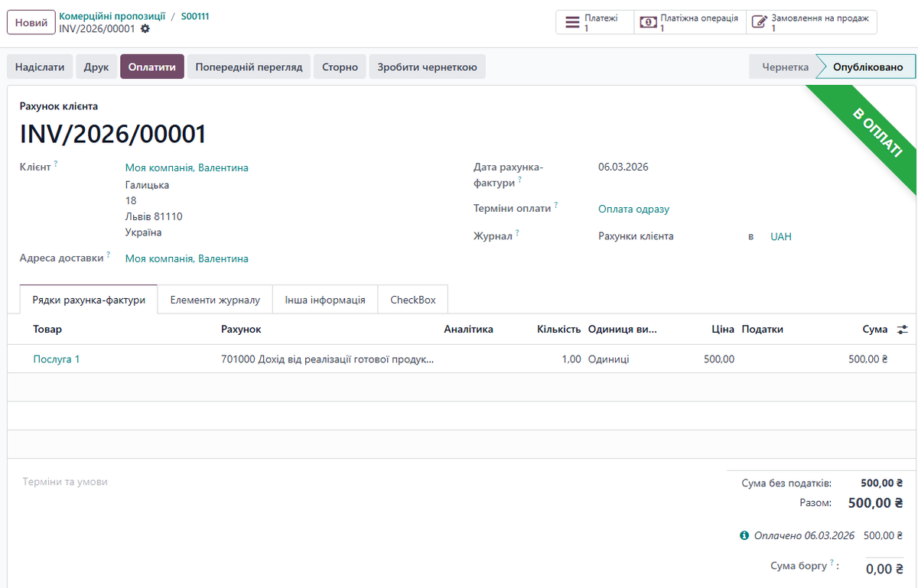Click help mark beside Терміни оплати
Screen dimensions: 918x588
[556, 205]
